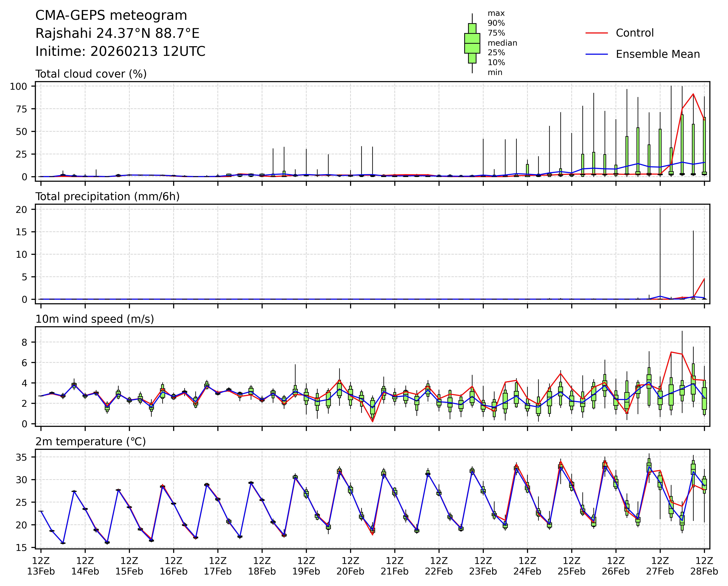Click the '12Z 20Feb' x-axis label
Viewport: 728px width, 586px height.
[350, 566]
